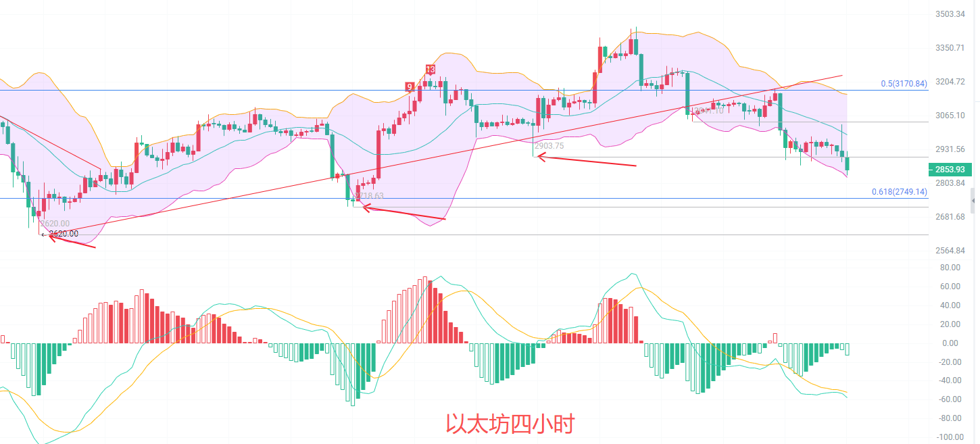This screenshot has height=444, width=980.
Task: Click the 2564.84 price axis label
Action: pyautogui.click(x=950, y=251)
